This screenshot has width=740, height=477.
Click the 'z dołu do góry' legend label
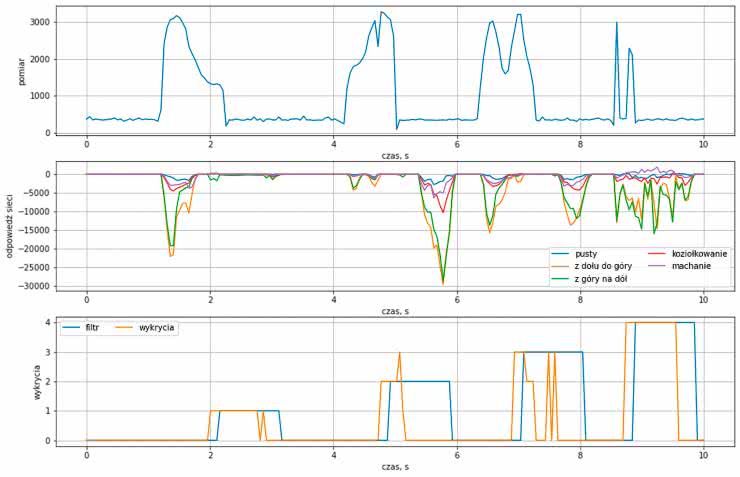pos(606,266)
